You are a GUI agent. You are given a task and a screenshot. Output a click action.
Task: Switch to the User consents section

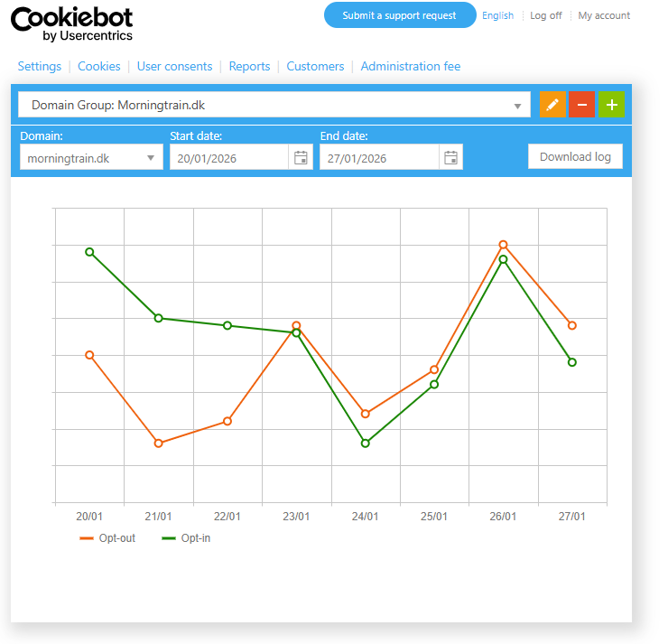point(174,66)
